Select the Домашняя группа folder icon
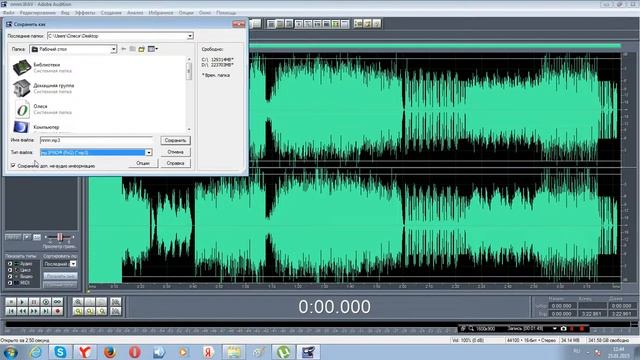640x360 pixels. [22, 88]
